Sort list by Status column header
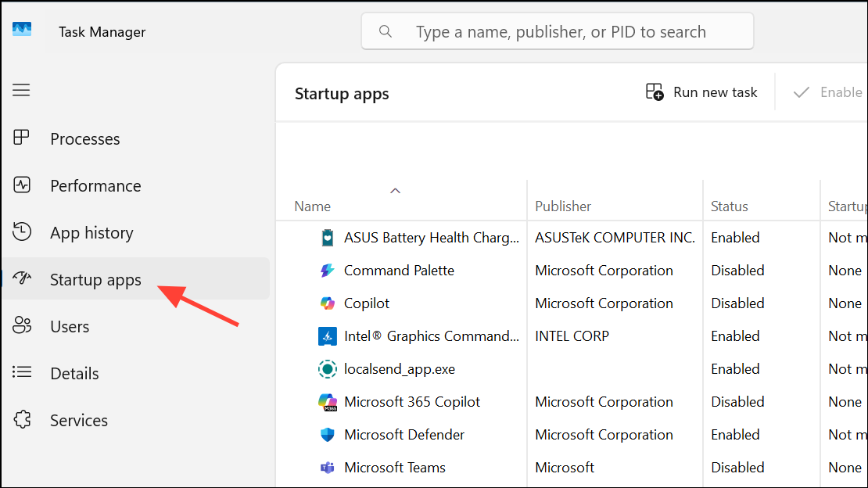Viewport: 868px width, 488px height. tap(729, 206)
